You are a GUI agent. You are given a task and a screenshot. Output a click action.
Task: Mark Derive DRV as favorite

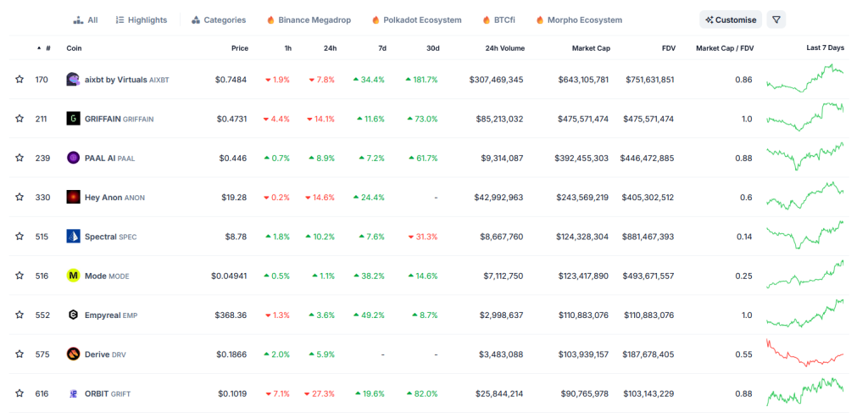coord(19,354)
